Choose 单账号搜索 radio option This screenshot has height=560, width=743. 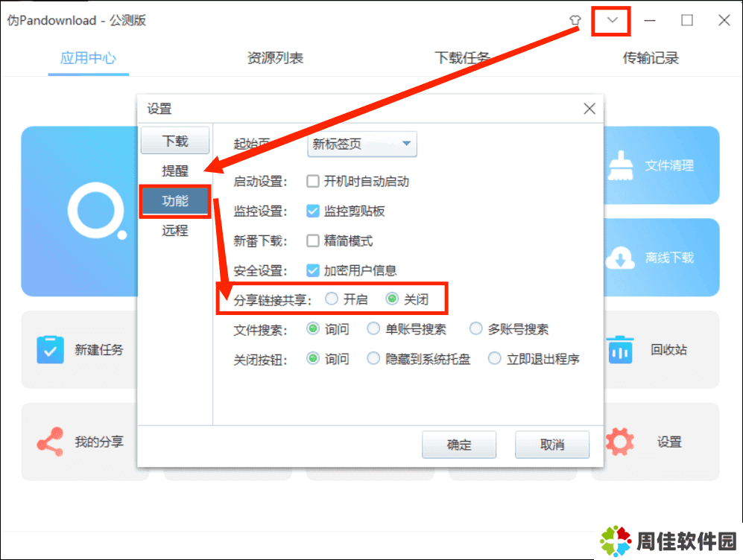[x=373, y=328]
